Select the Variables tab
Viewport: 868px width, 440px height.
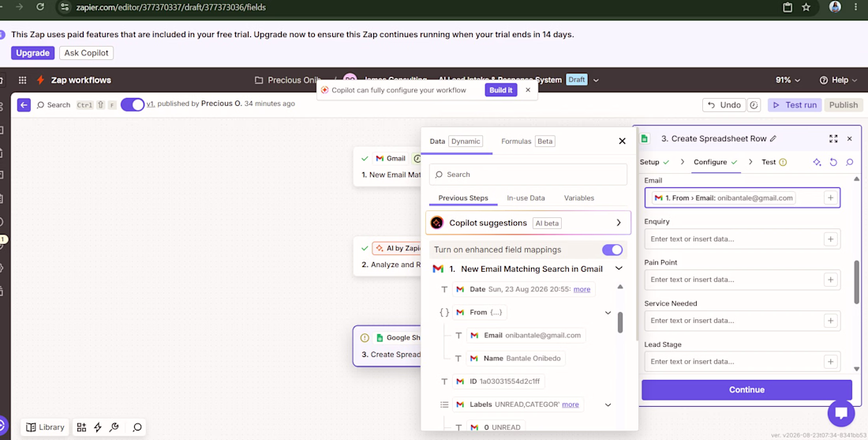tap(579, 197)
